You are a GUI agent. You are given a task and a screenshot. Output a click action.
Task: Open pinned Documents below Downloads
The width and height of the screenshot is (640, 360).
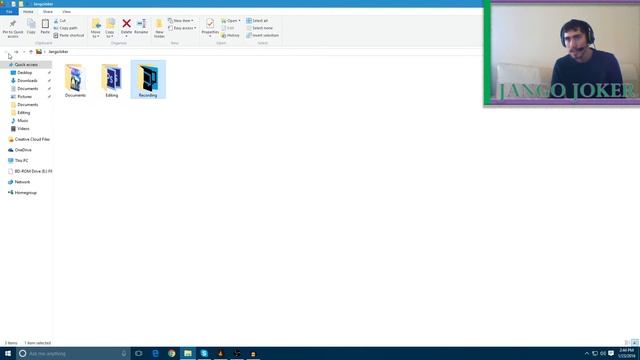point(27,89)
